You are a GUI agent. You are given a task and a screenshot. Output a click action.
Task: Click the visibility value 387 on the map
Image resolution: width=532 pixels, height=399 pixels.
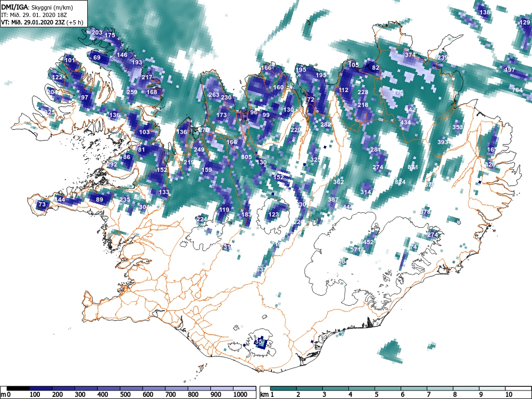pyautogui.click(x=333, y=199)
